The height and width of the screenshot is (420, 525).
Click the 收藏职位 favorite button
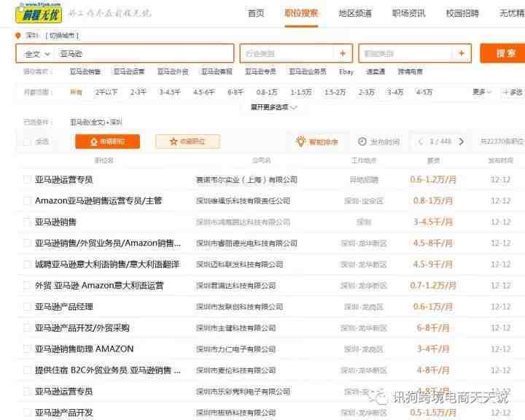(x=187, y=141)
